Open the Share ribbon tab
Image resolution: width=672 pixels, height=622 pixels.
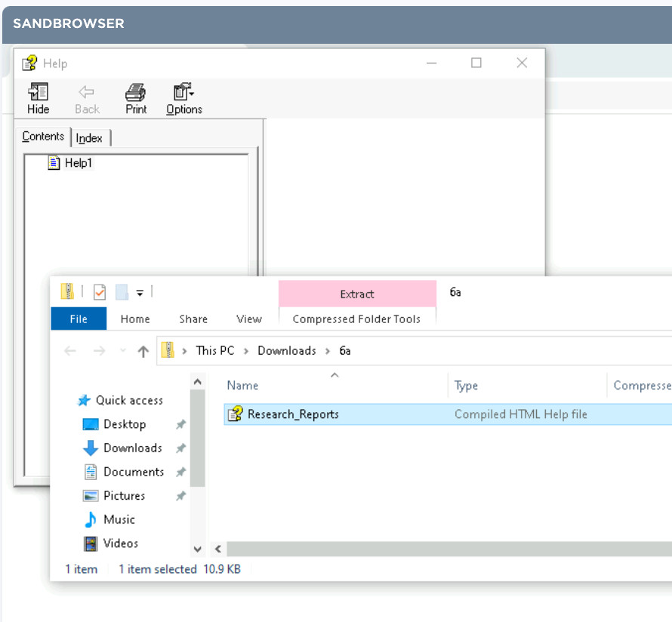pos(193,319)
